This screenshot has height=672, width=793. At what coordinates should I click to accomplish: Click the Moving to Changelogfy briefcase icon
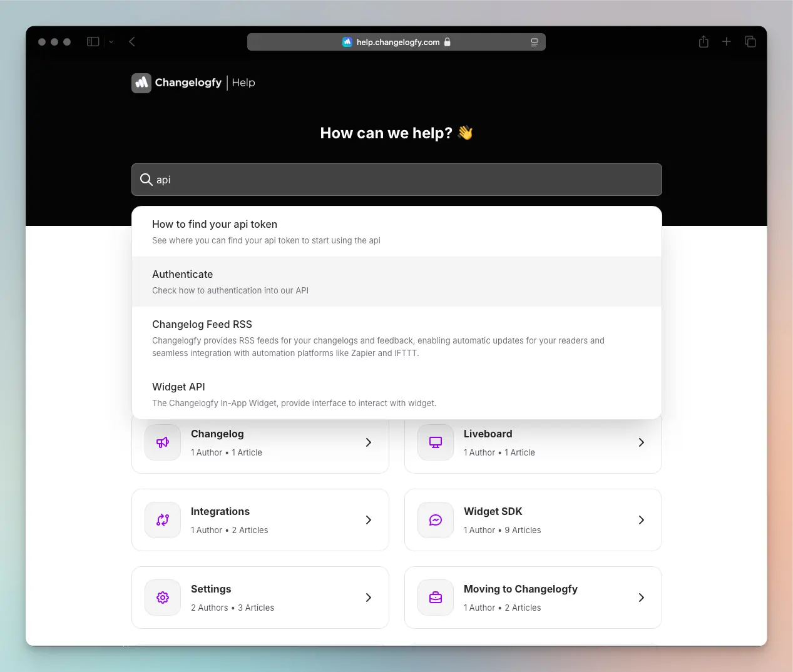pyautogui.click(x=436, y=598)
